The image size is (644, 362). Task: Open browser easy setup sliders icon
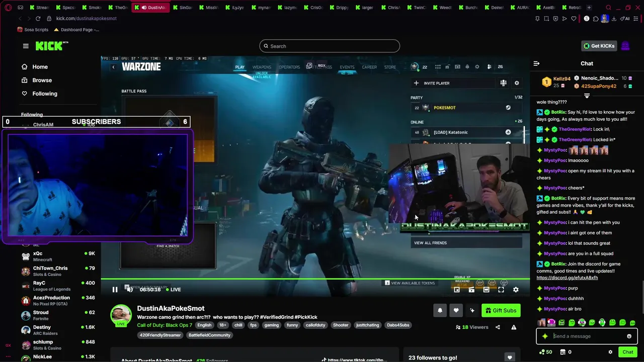[636, 19]
